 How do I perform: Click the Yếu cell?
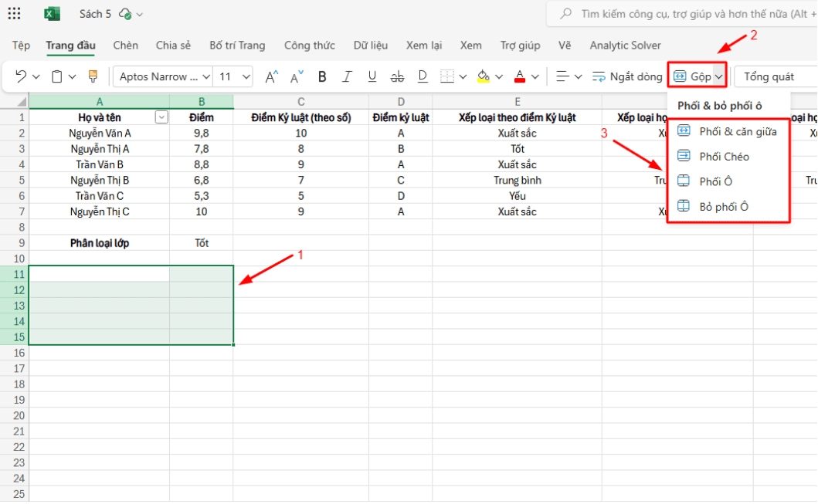click(517, 196)
